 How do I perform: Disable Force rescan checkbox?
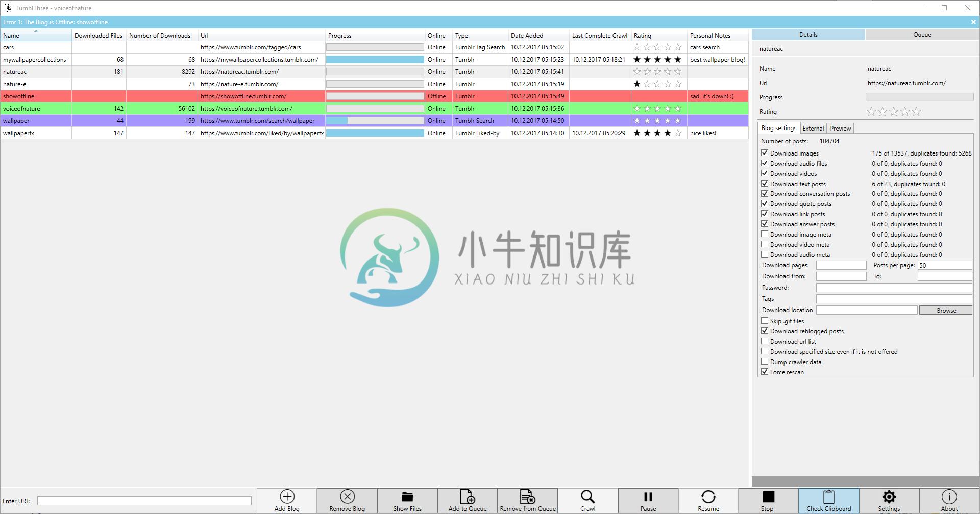coord(765,372)
